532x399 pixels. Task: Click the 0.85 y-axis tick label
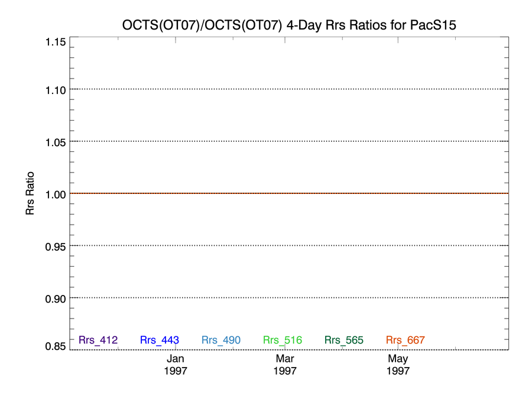click(56, 346)
